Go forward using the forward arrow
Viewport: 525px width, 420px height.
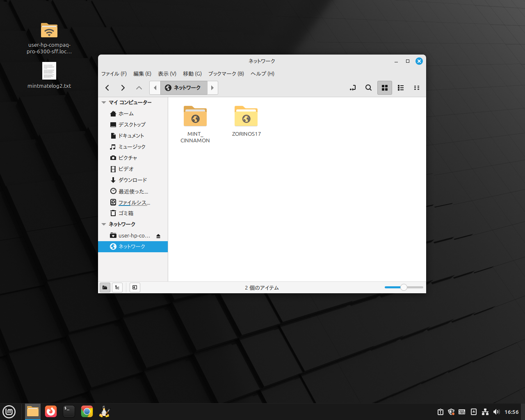point(123,88)
